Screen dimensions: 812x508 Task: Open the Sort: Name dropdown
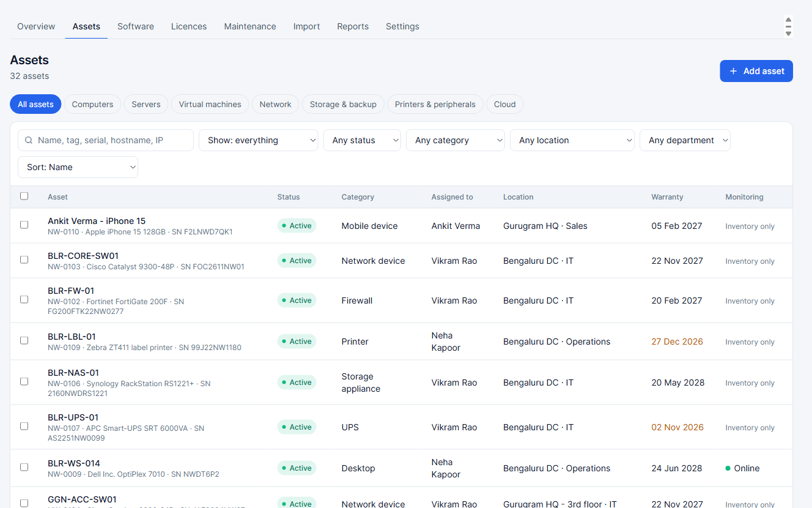[78, 167]
